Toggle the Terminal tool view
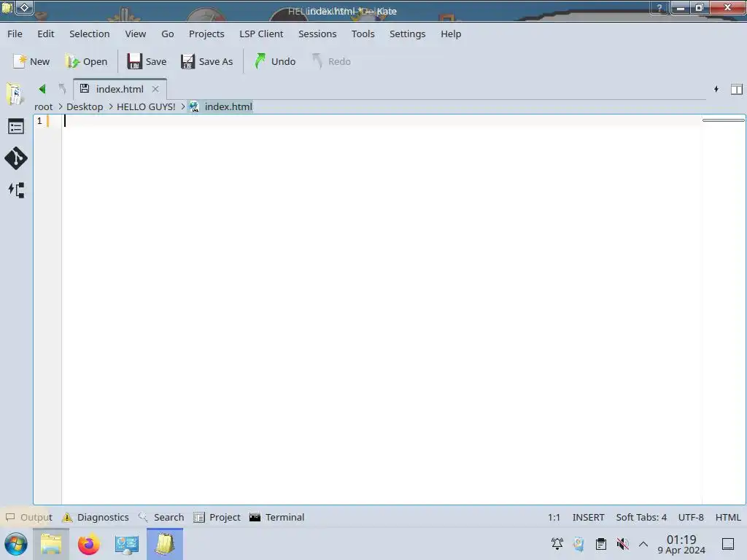Screen dimensions: 747x560 pyautogui.click(x=276, y=517)
